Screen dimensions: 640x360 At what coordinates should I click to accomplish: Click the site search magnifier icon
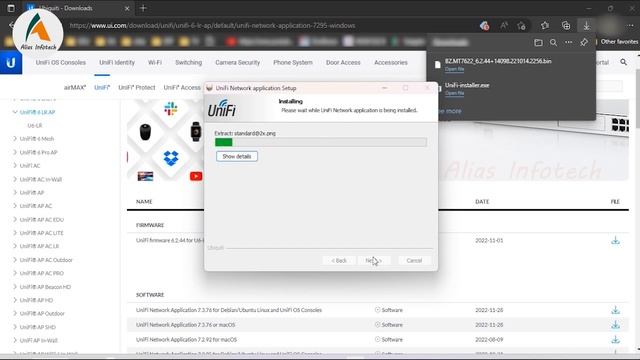(x=623, y=62)
